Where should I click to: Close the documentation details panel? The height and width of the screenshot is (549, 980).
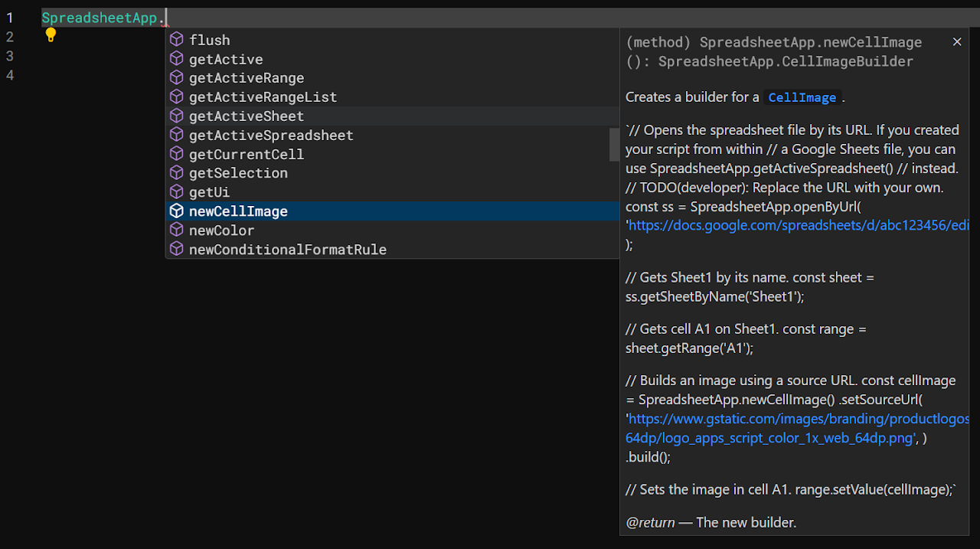pos(957,42)
